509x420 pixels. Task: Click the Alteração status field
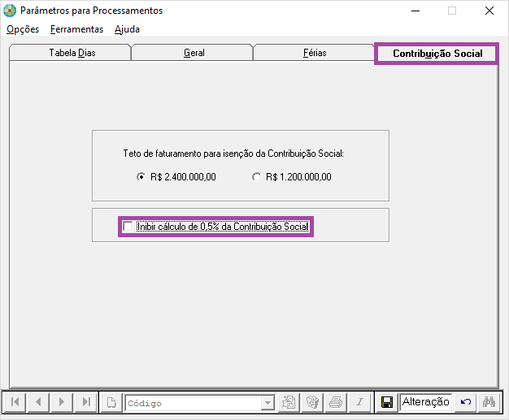click(x=425, y=402)
